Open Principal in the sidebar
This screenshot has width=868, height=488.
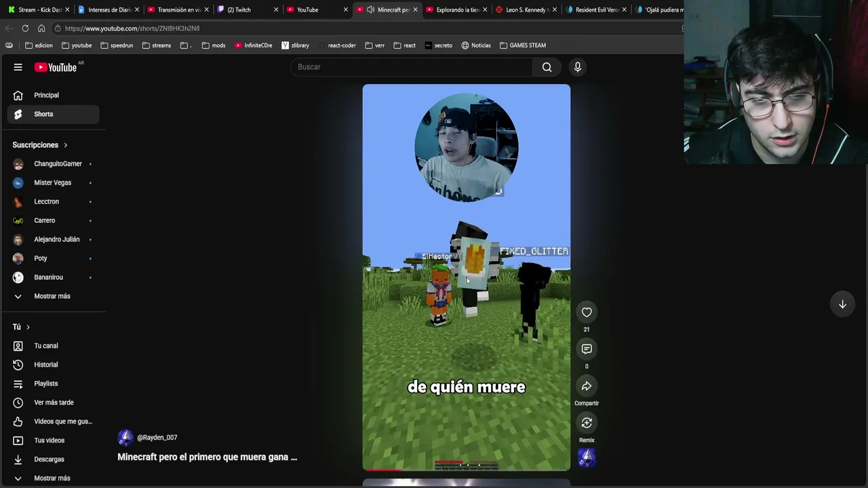[x=53, y=96]
